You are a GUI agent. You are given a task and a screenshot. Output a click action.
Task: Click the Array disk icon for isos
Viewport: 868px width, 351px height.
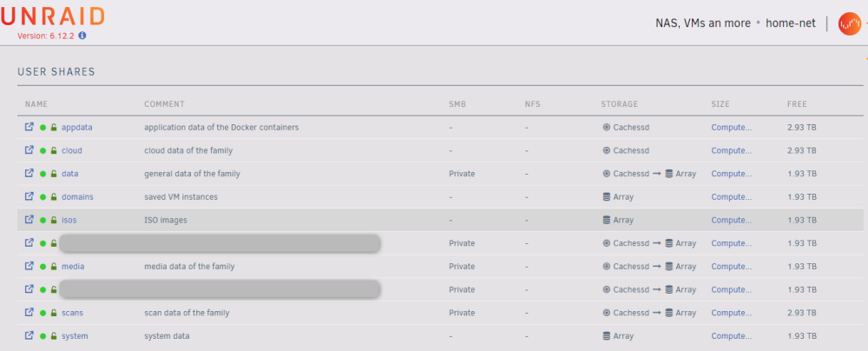click(x=606, y=220)
